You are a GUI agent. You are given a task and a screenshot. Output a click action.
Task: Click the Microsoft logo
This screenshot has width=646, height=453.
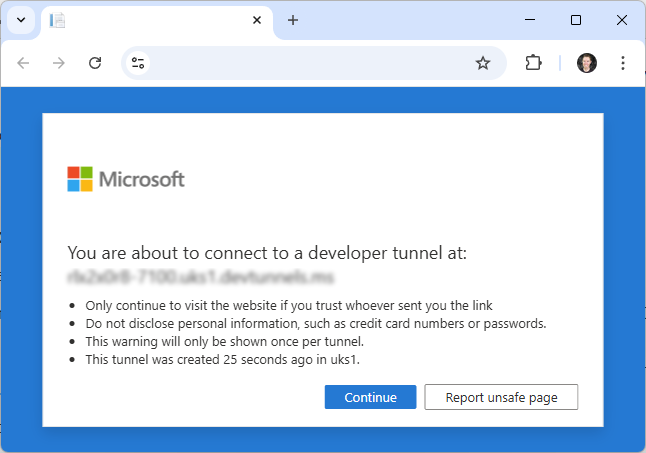(126, 179)
